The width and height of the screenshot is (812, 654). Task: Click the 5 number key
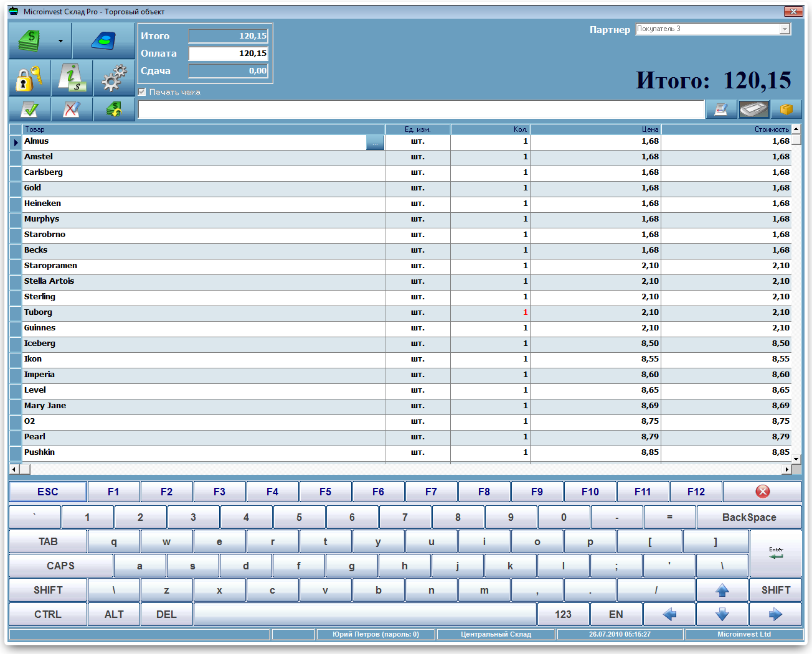(x=299, y=517)
